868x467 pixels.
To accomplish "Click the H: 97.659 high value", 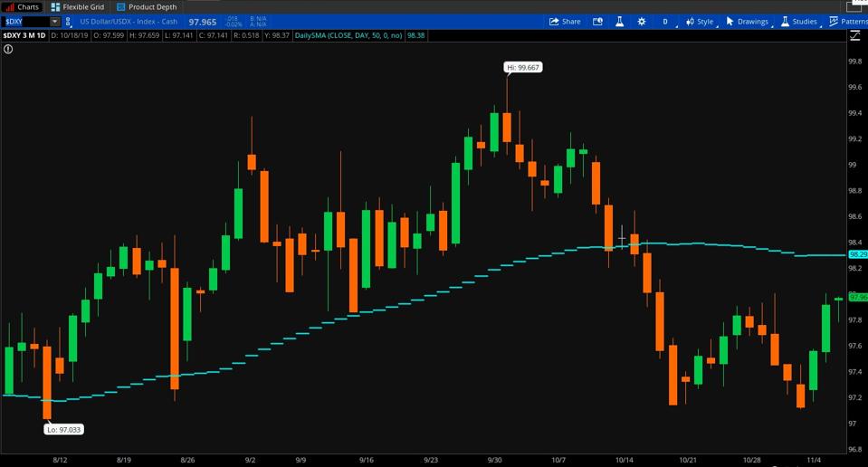I will point(144,35).
